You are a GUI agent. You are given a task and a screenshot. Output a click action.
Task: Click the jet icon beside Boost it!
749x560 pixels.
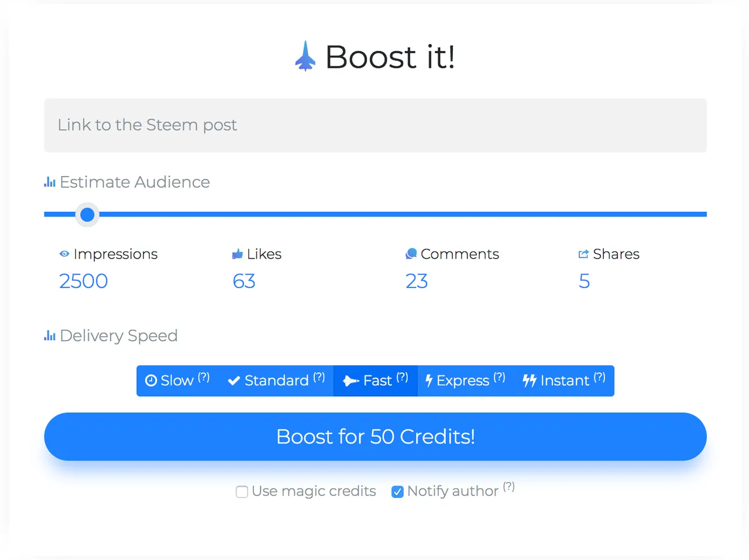coord(305,56)
